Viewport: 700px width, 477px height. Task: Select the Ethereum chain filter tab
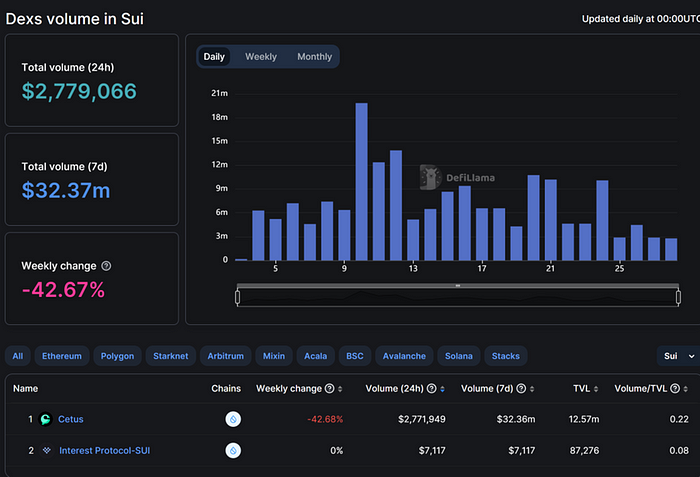coord(62,356)
